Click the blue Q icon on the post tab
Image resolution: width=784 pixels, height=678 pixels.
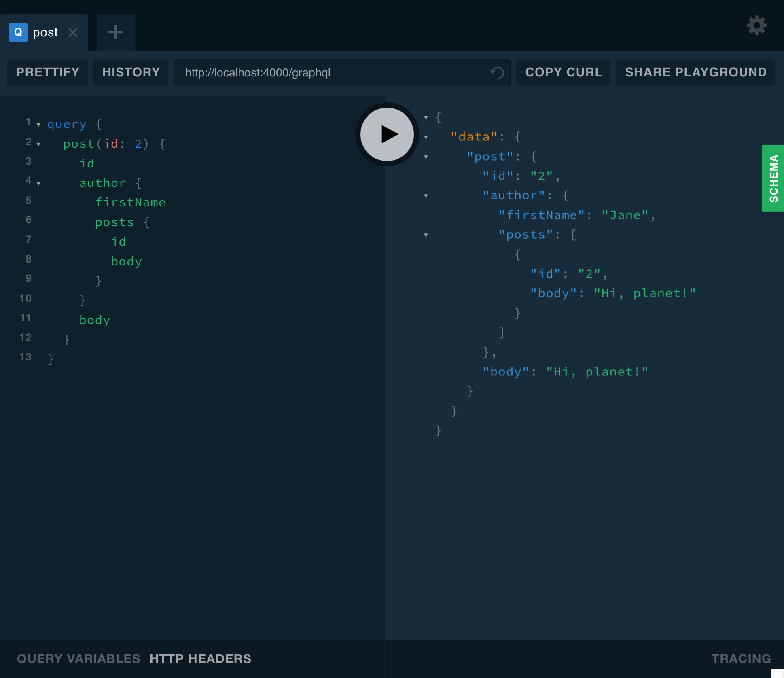coord(18,32)
